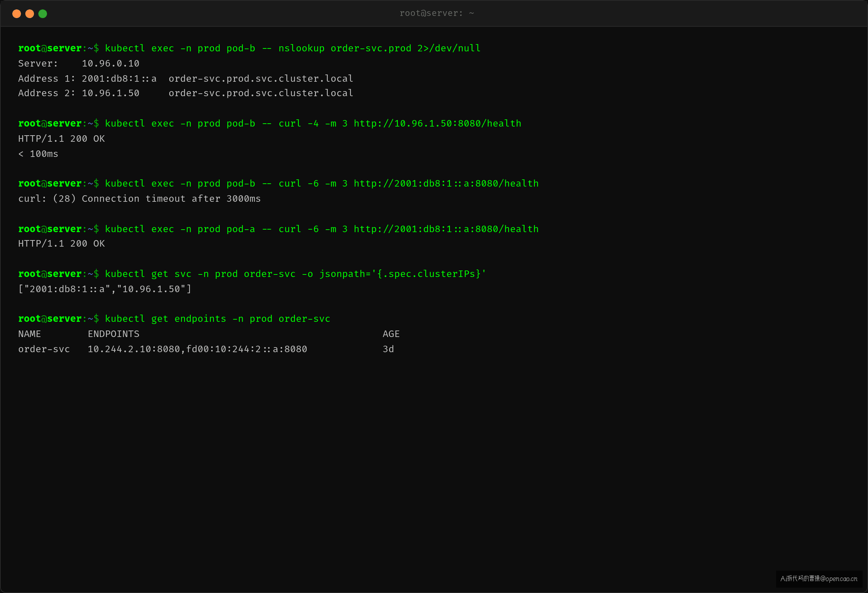Click the NAME column header
868x593 pixels.
pos(30,334)
